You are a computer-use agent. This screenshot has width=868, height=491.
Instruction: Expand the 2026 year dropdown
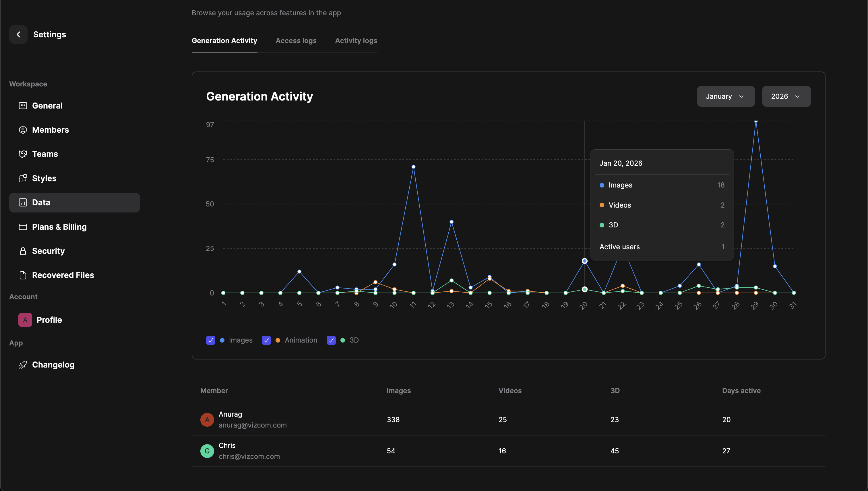coord(786,96)
